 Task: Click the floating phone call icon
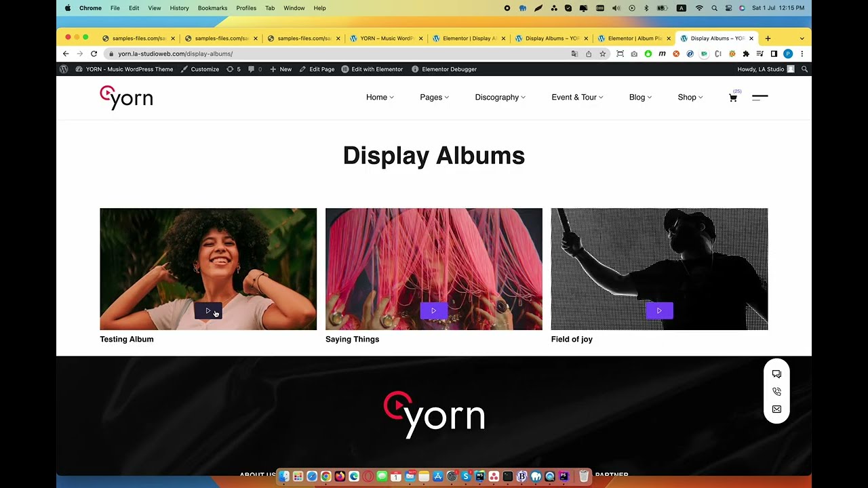coord(776,392)
